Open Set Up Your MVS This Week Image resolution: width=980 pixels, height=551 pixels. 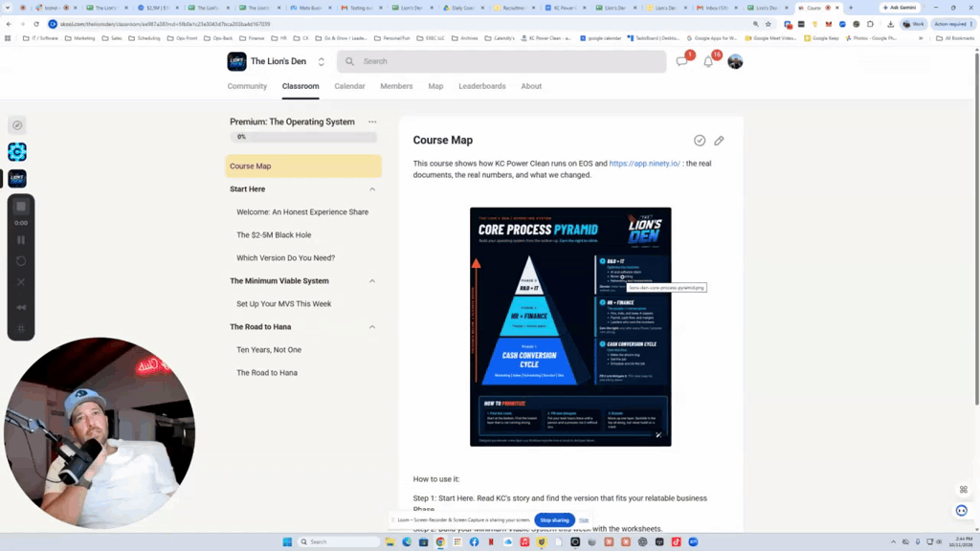click(x=283, y=303)
